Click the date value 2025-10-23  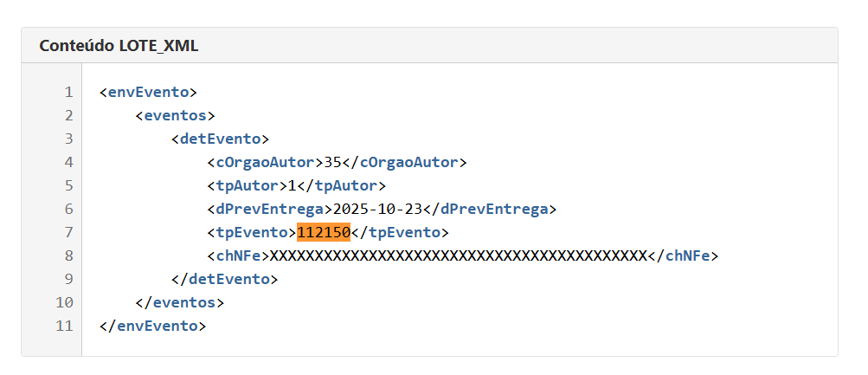378,209
